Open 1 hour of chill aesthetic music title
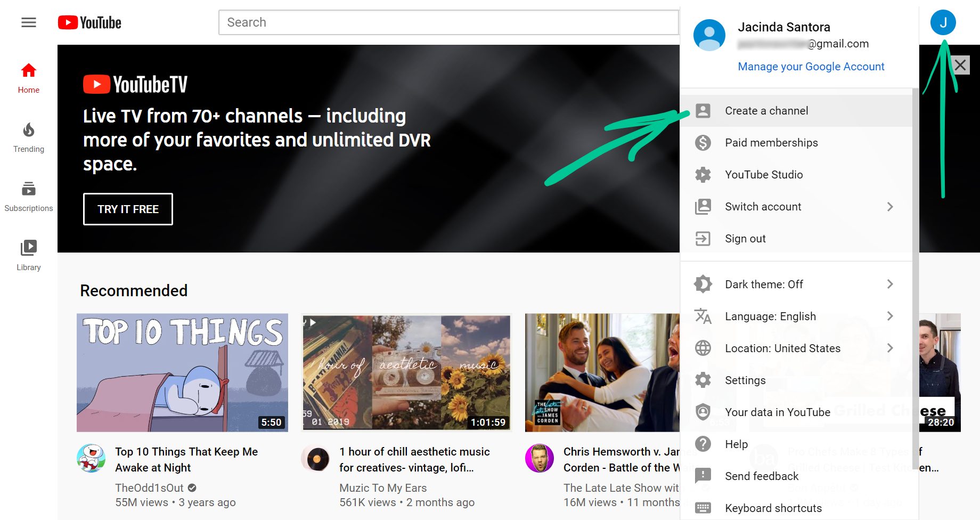 414,459
